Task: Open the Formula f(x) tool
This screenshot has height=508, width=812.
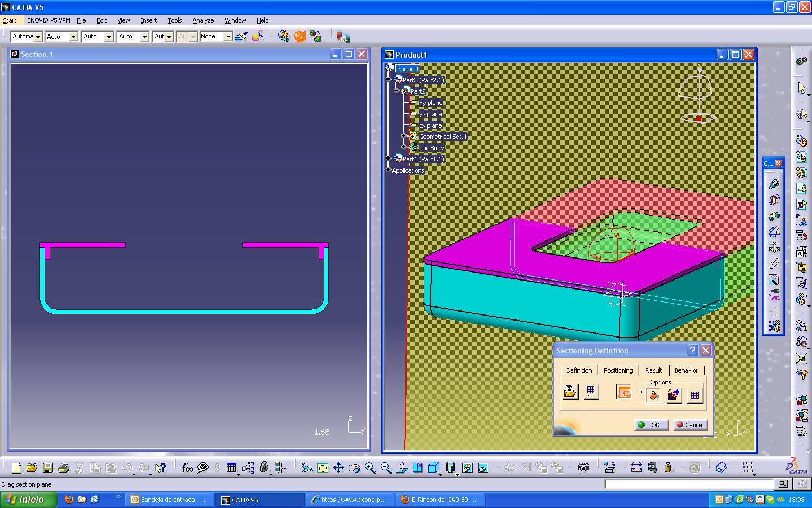Action: (x=187, y=468)
